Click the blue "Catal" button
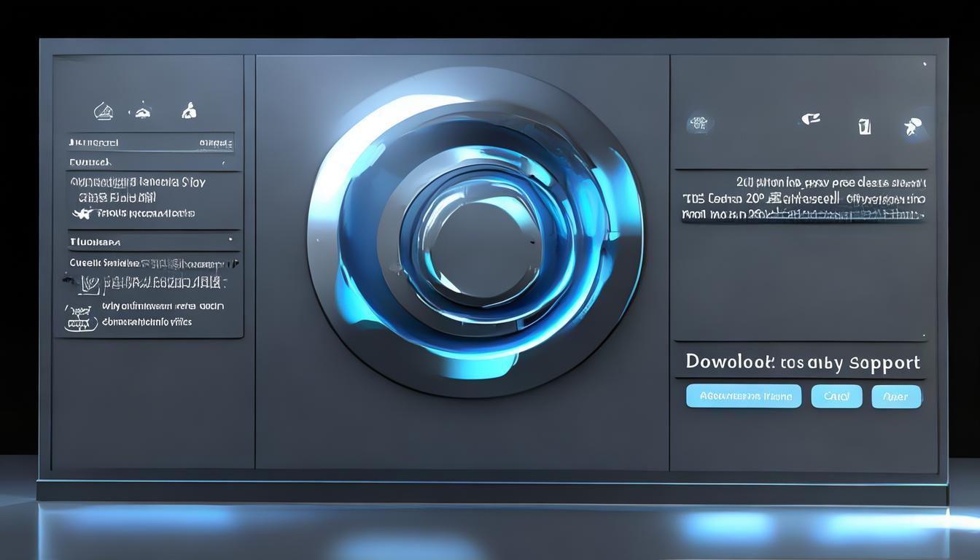The height and width of the screenshot is (560, 980). [x=836, y=396]
